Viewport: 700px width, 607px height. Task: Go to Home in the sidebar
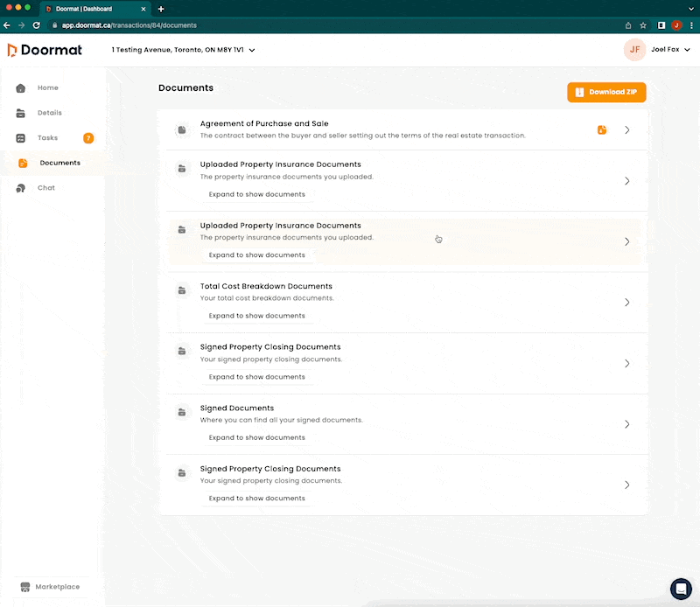pyautogui.click(x=47, y=88)
